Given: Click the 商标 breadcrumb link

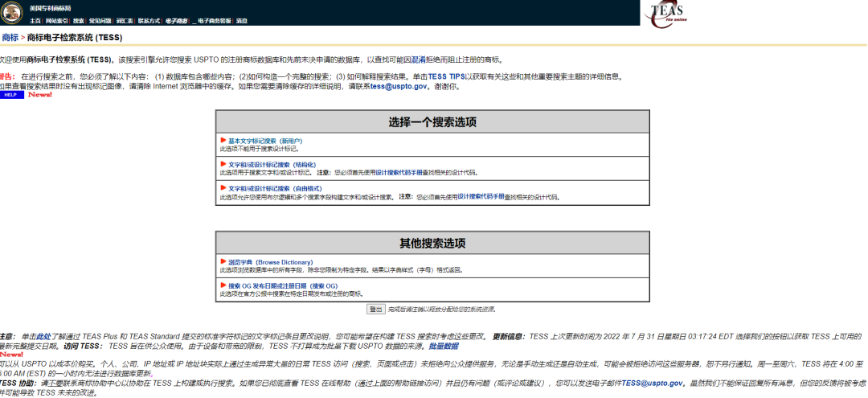Looking at the screenshot, I should [10, 38].
